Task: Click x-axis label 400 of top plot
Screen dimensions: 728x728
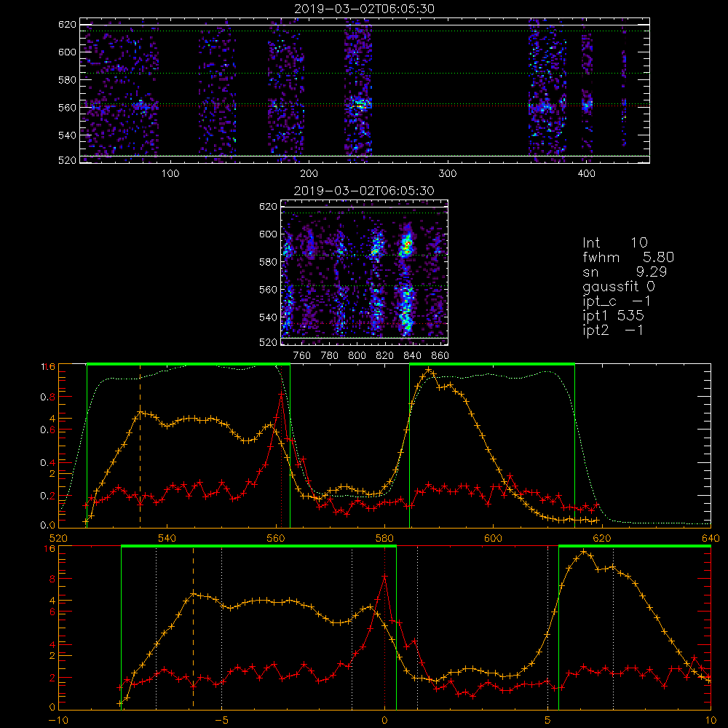Action: pyautogui.click(x=586, y=174)
